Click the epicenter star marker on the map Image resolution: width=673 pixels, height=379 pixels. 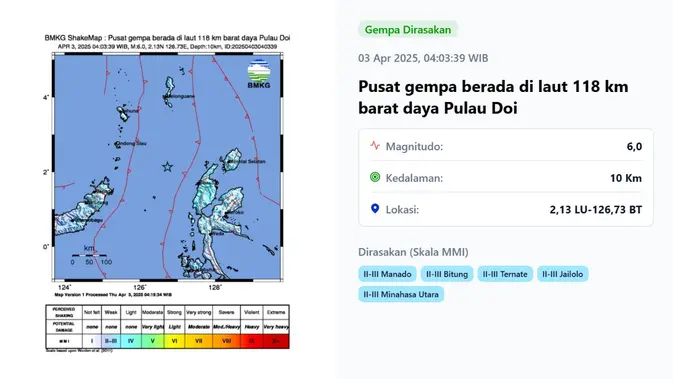(x=167, y=167)
